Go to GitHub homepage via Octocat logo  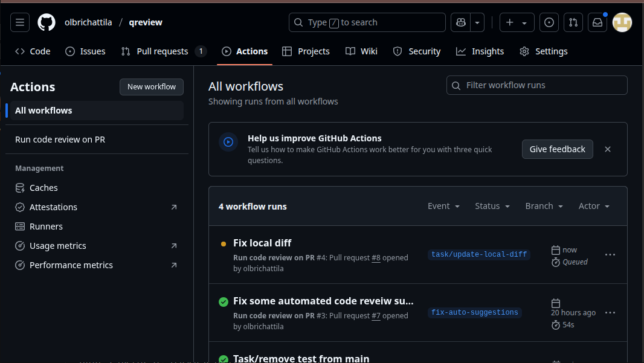[47, 22]
